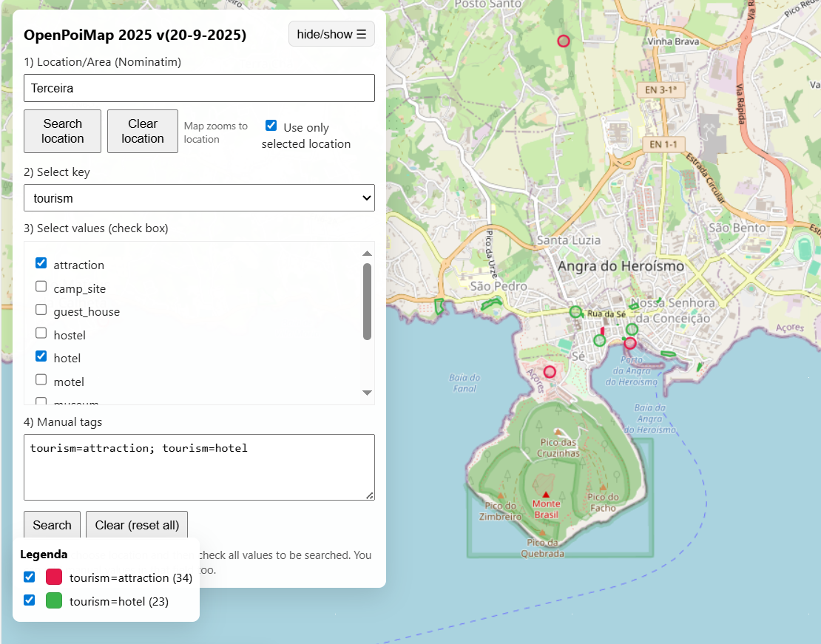Click the red attraction marker on the Açores fortress
The width and height of the screenshot is (821, 644).
(550, 372)
